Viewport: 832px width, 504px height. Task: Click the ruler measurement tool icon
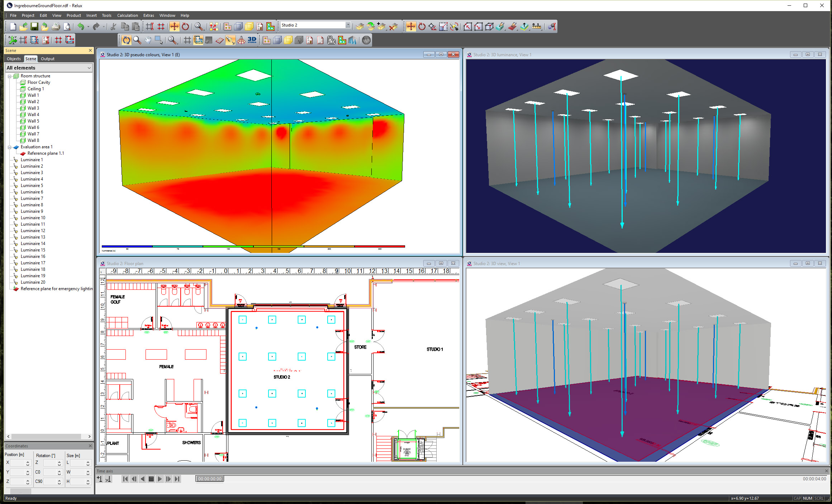[536, 27]
